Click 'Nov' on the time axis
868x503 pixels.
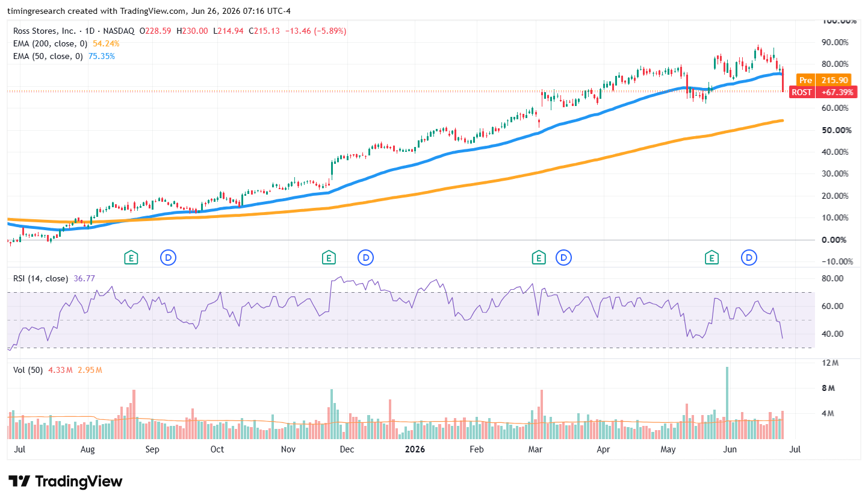pyautogui.click(x=288, y=449)
